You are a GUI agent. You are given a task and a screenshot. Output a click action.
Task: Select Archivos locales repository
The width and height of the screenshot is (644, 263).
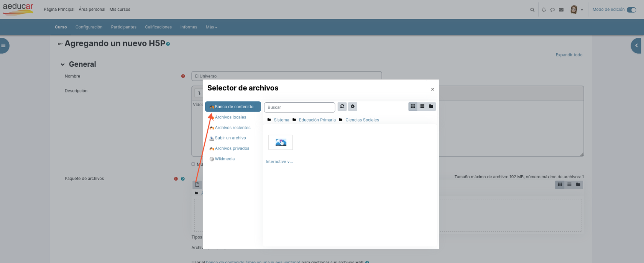(230, 117)
